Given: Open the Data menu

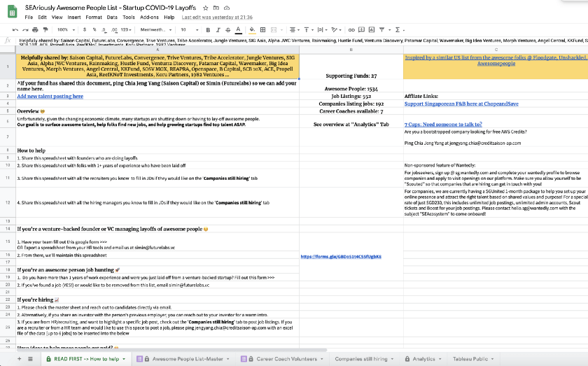Looking at the screenshot, I should pyautogui.click(x=112, y=17).
